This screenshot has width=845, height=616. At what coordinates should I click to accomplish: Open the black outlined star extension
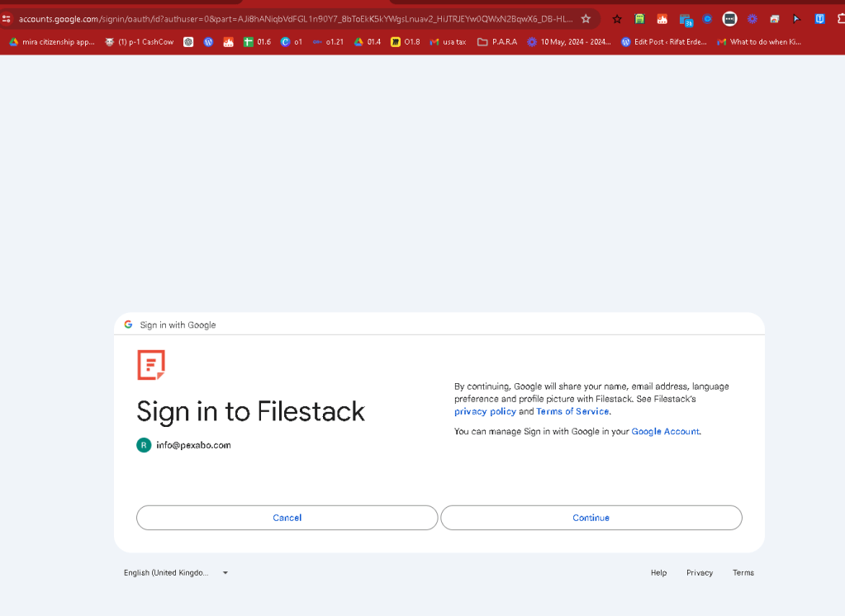pos(617,19)
